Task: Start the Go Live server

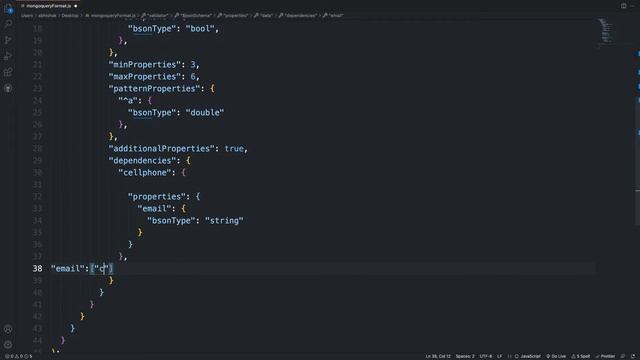Action: pos(556,356)
